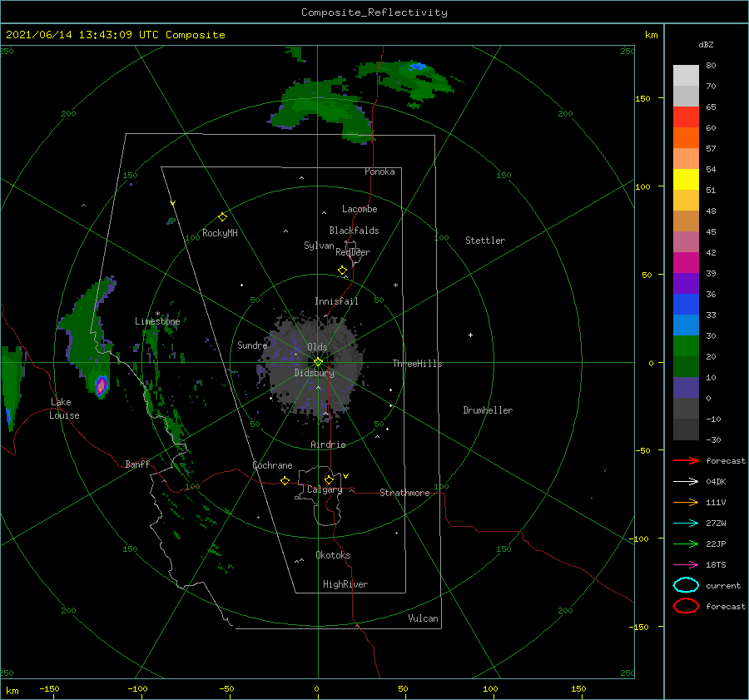
Task: Click the yellow radar-site diamond between Olds and Didsbury
Action: (x=318, y=362)
